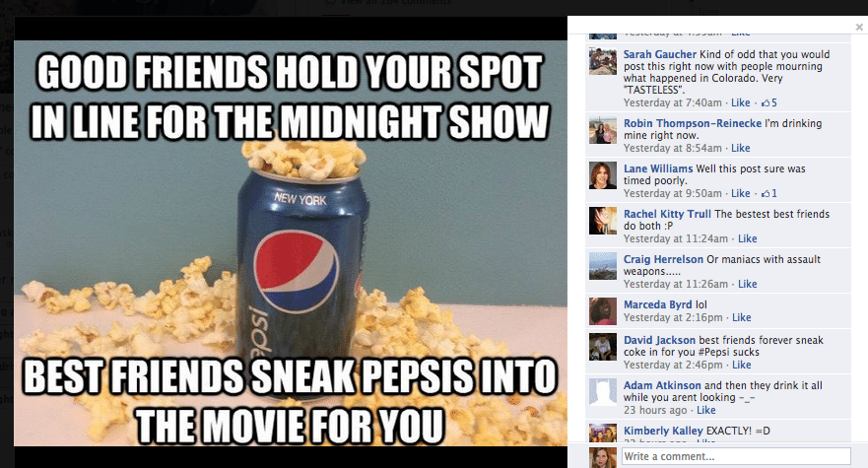Click the Yesterday at 11:26am timestamp
The image size is (868, 468).
point(675,284)
